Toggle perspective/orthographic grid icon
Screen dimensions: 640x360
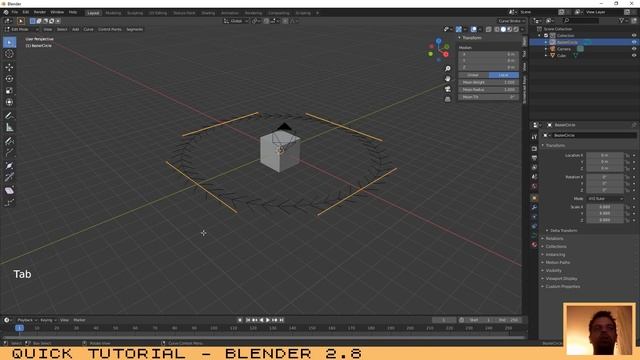(x=448, y=99)
